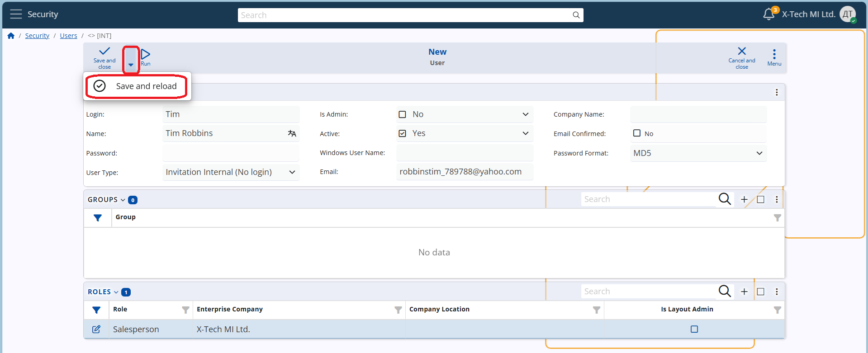The height and width of the screenshot is (353, 868).
Task: Toggle the Groups grid filter funnel
Action: (98, 218)
